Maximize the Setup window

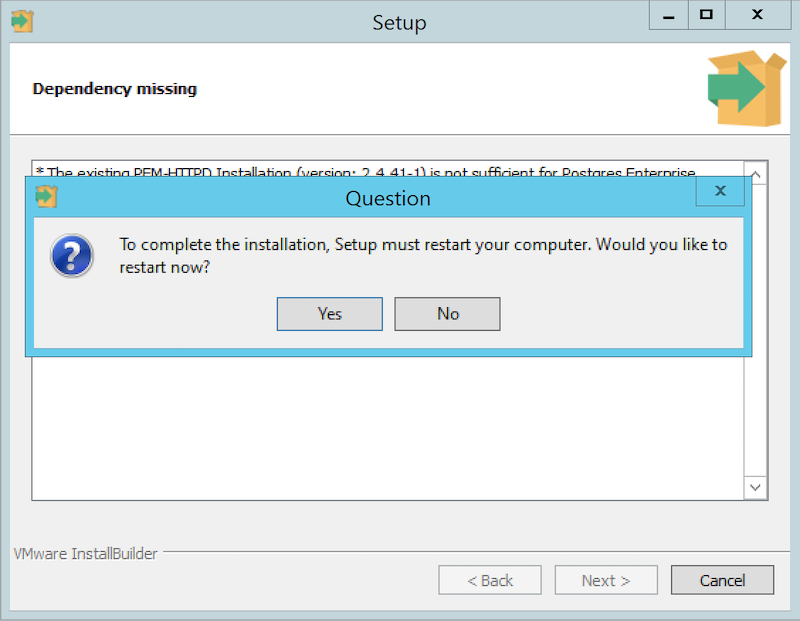point(706,15)
